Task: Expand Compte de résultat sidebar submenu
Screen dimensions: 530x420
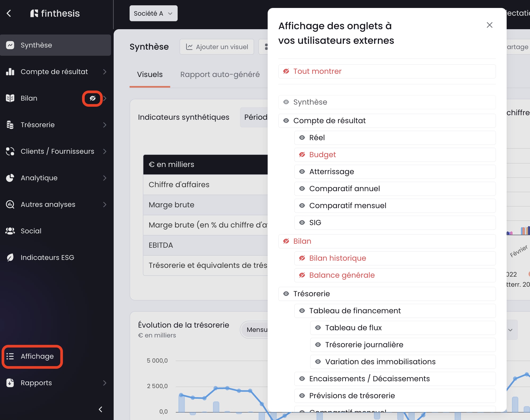Action: (105, 72)
